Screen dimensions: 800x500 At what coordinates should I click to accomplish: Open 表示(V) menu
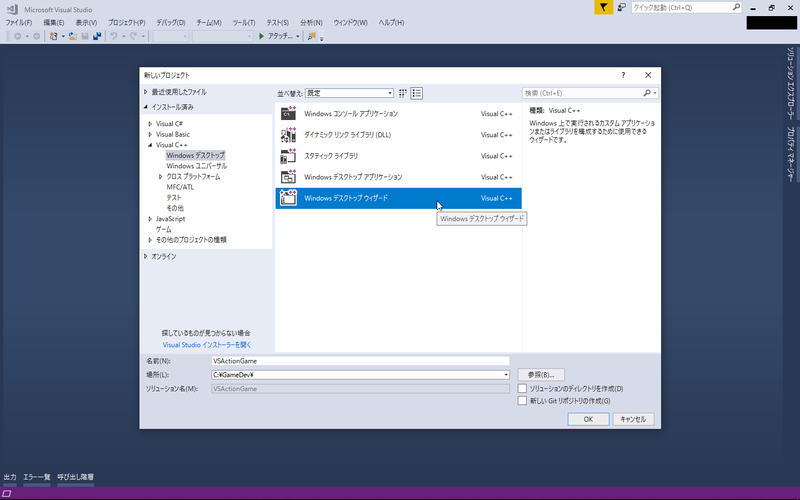coord(86,22)
